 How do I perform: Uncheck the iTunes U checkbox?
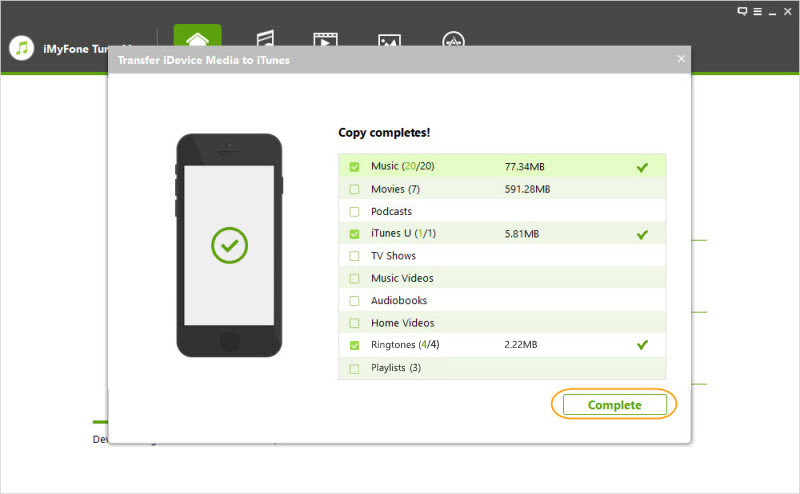(x=354, y=234)
